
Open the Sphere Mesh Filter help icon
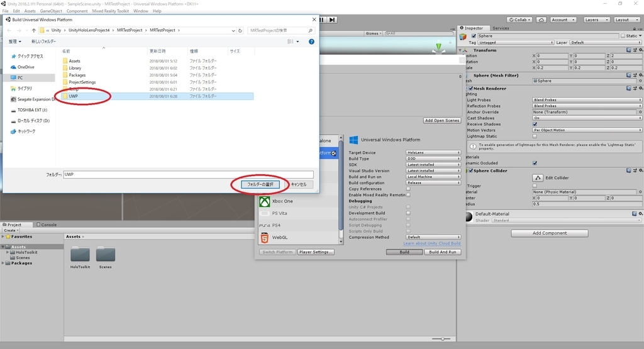pos(629,75)
